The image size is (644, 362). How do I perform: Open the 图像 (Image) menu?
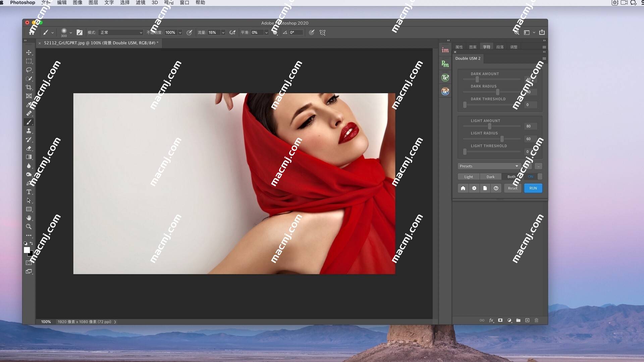tap(77, 3)
